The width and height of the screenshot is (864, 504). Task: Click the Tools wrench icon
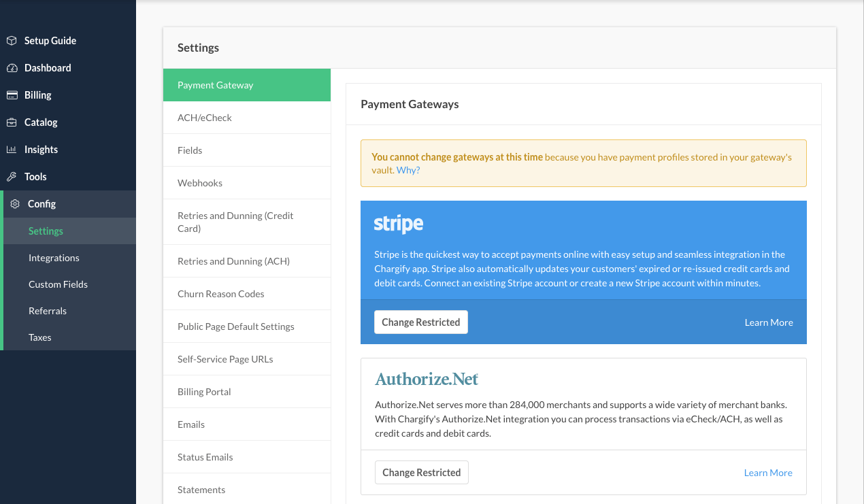click(x=12, y=177)
